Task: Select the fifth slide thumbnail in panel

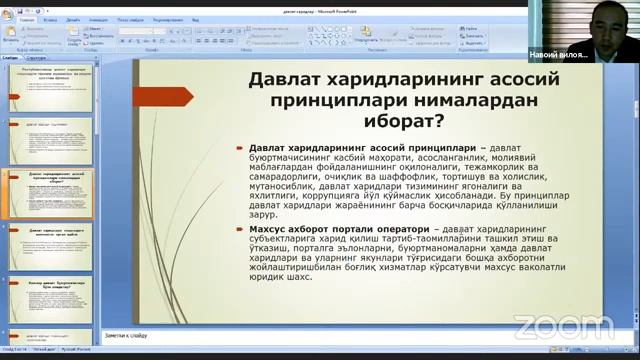Action: pyautogui.click(x=51, y=300)
